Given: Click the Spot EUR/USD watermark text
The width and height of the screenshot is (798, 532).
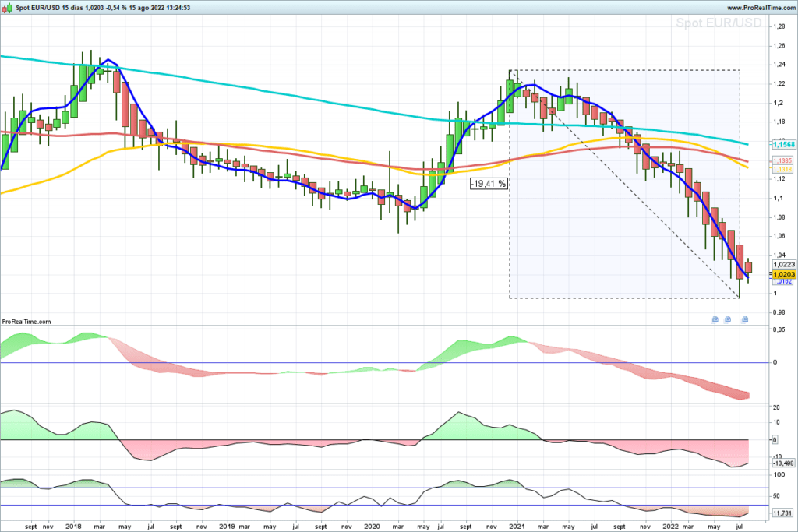Looking at the screenshot, I should [x=719, y=23].
